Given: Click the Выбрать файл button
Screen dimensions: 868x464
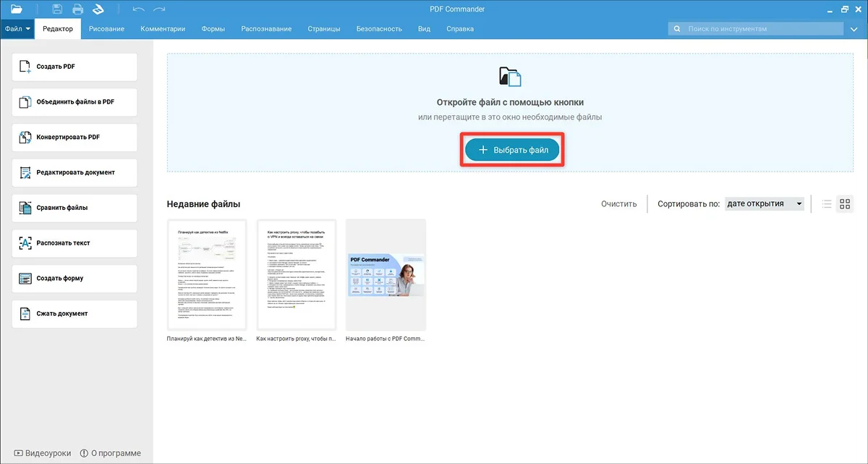Looking at the screenshot, I should tap(513, 150).
